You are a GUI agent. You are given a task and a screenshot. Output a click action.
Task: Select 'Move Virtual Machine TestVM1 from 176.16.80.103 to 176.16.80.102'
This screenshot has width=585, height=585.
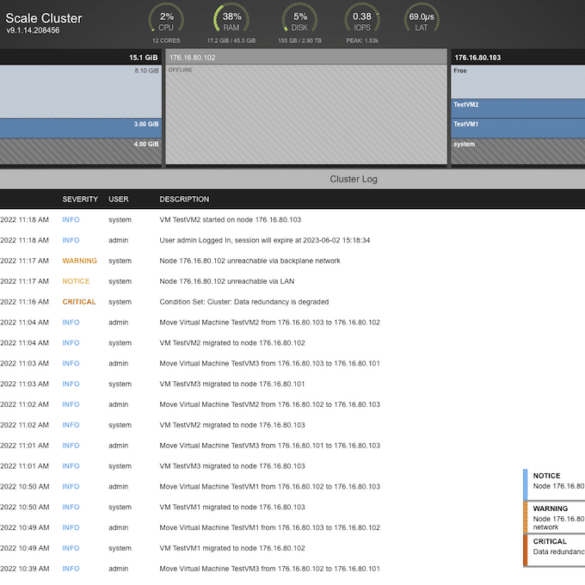[270, 528]
